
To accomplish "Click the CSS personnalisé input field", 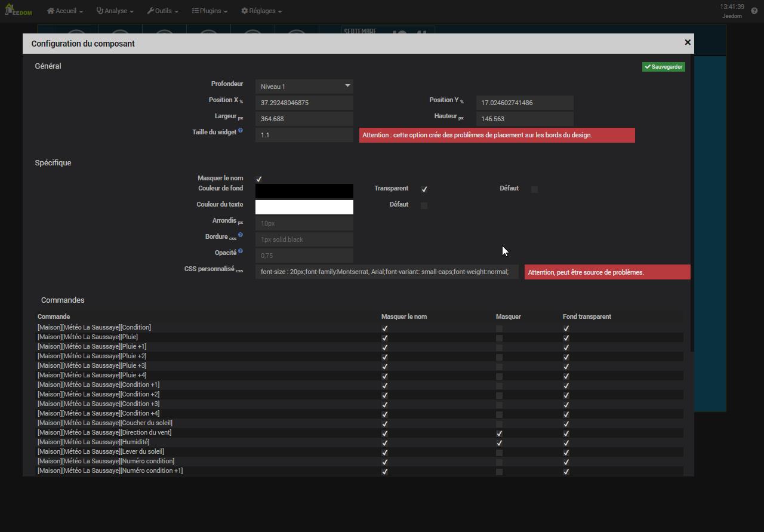I will point(387,272).
